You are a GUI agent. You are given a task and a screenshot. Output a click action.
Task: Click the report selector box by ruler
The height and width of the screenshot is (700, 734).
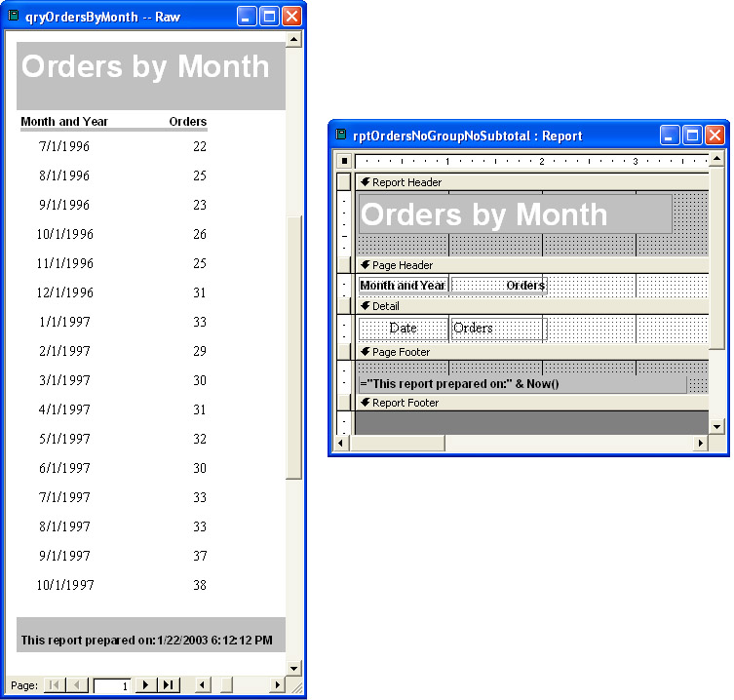(x=343, y=161)
